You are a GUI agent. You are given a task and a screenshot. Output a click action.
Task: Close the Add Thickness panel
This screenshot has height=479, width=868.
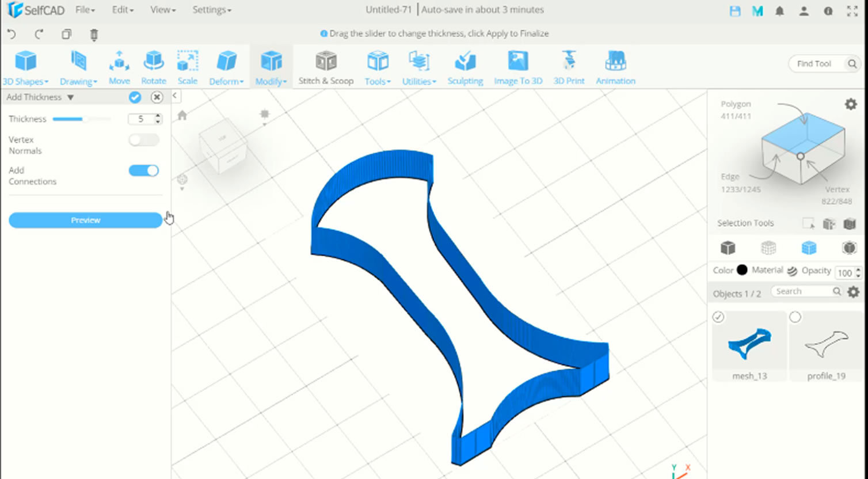pyautogui.click(x=157, y=97)
